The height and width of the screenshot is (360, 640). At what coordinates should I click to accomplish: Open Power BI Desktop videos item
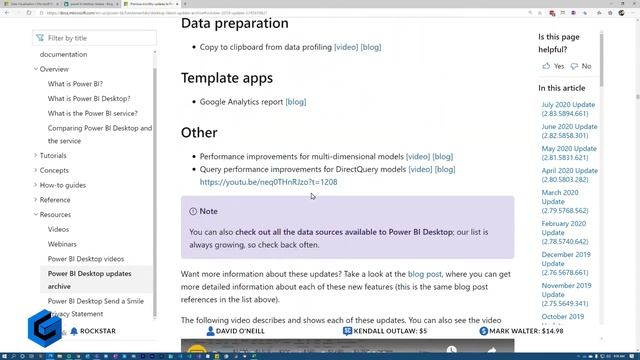86,259
